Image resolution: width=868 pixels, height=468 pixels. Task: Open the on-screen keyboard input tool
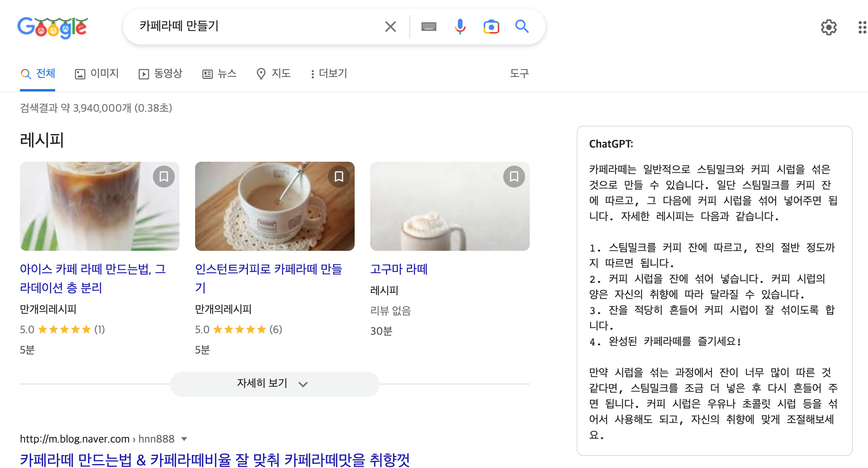pos(429,27)
